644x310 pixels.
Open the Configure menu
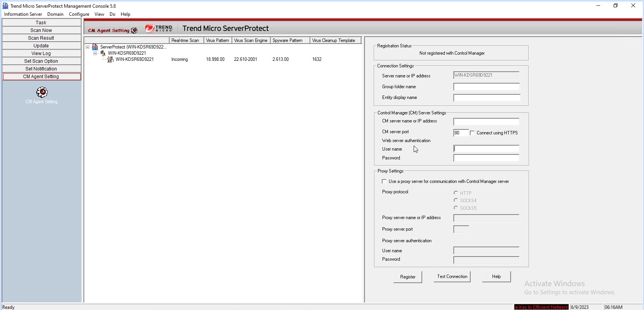click(x=79, y=14)
